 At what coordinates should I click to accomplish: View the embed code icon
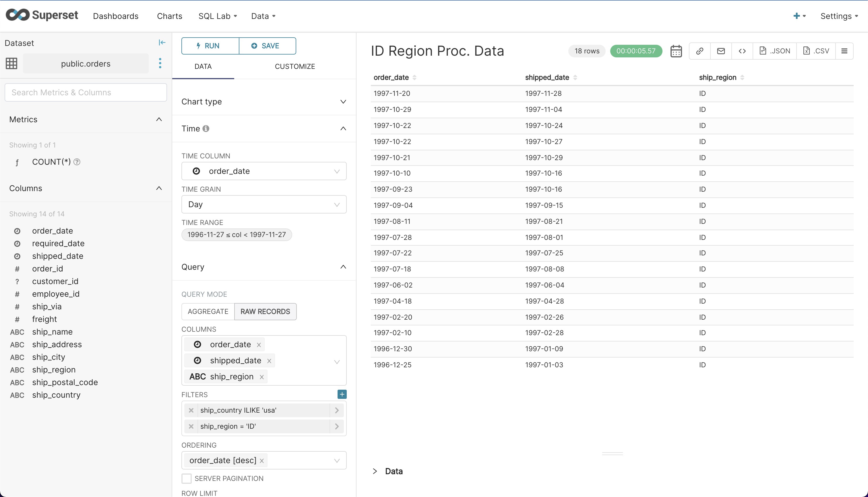[742, 51]
